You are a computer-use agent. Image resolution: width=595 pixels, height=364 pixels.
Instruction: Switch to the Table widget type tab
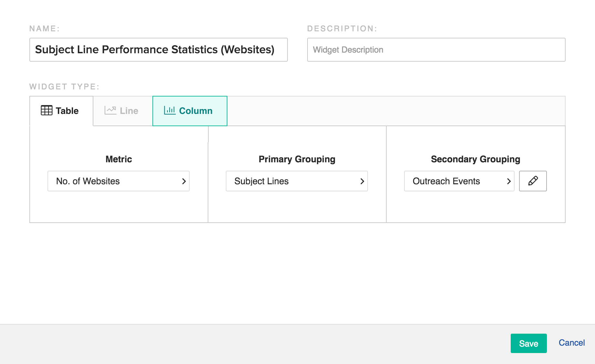click(61, 111)
